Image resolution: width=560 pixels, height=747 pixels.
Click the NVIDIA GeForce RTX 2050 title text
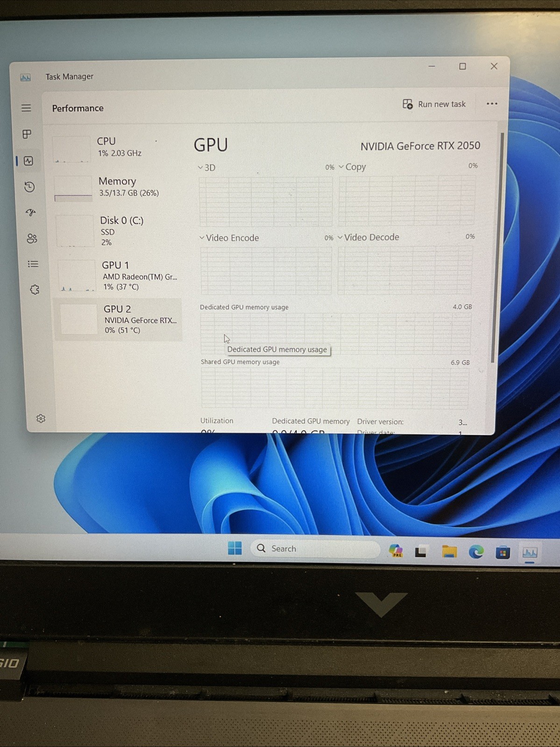(420, 146)
